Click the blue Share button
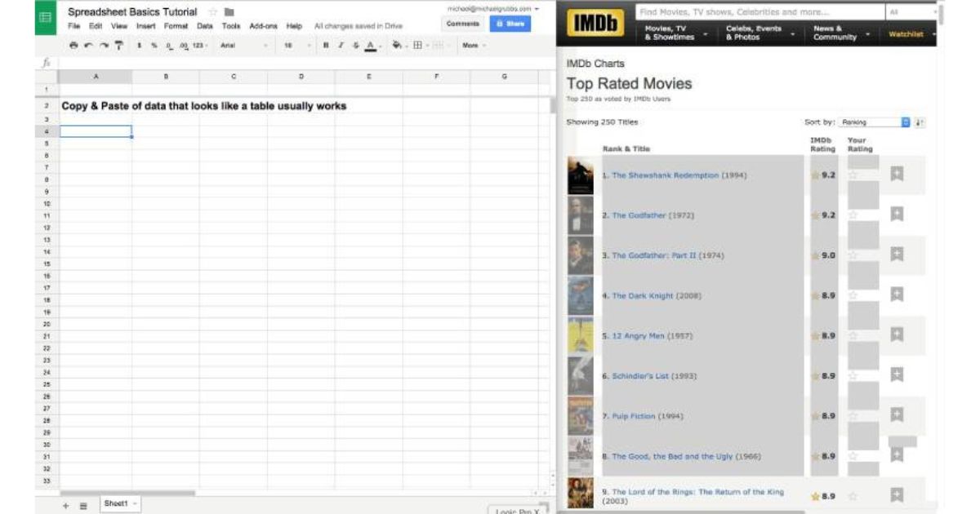980x514 pixels. click(510, 24)
